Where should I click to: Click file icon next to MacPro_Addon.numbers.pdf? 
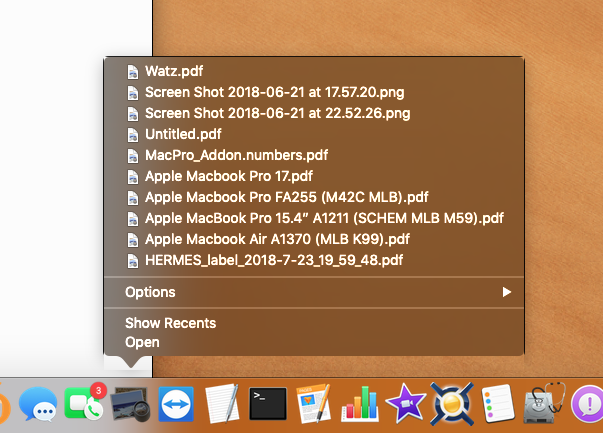[133, 156]
